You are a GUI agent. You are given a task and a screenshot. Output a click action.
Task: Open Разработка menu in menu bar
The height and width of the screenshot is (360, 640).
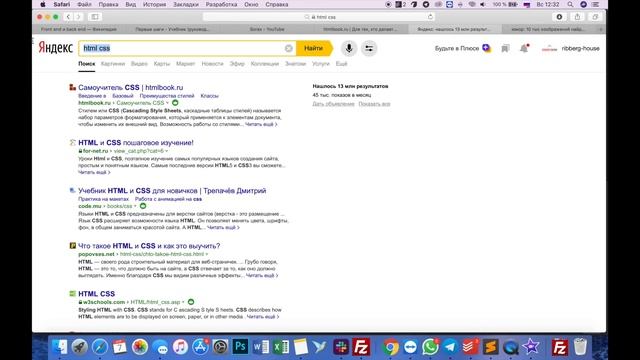click(221, 4)
